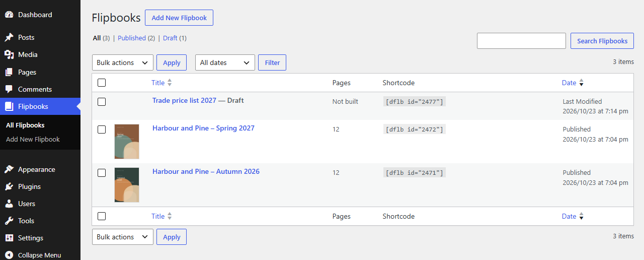The image size is (644, 260).
Task: Click the Appearance paintbrush icon
Action: click(x=9, y=169)
